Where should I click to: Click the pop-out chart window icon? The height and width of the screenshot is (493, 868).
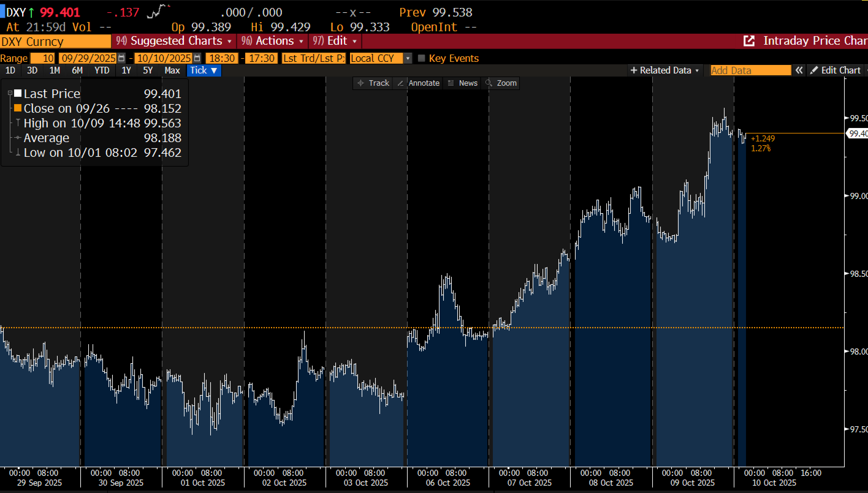point(749,41)
